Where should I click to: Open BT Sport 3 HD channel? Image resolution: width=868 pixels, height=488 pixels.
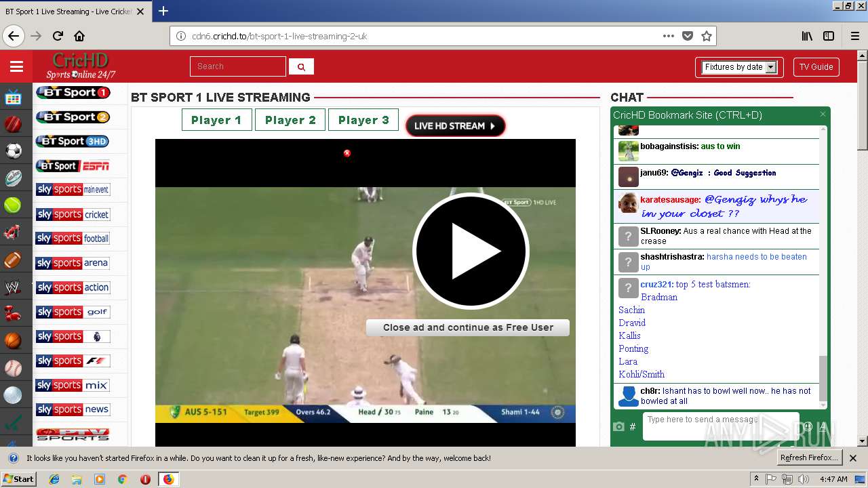point(73,141)
